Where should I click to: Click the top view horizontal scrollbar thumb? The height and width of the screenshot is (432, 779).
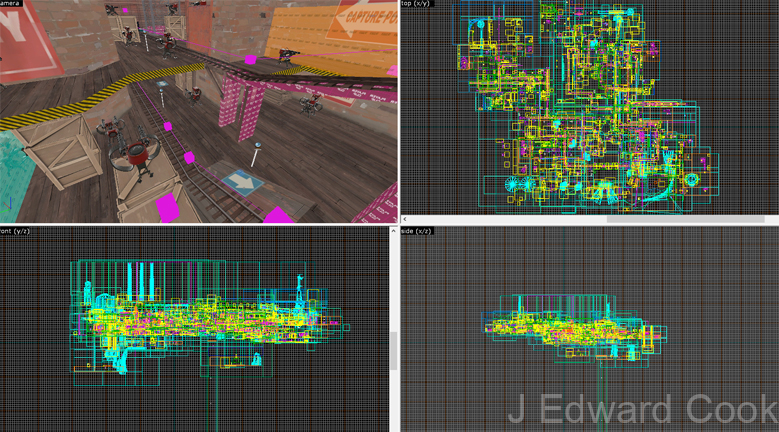click(x=685, y=219)
